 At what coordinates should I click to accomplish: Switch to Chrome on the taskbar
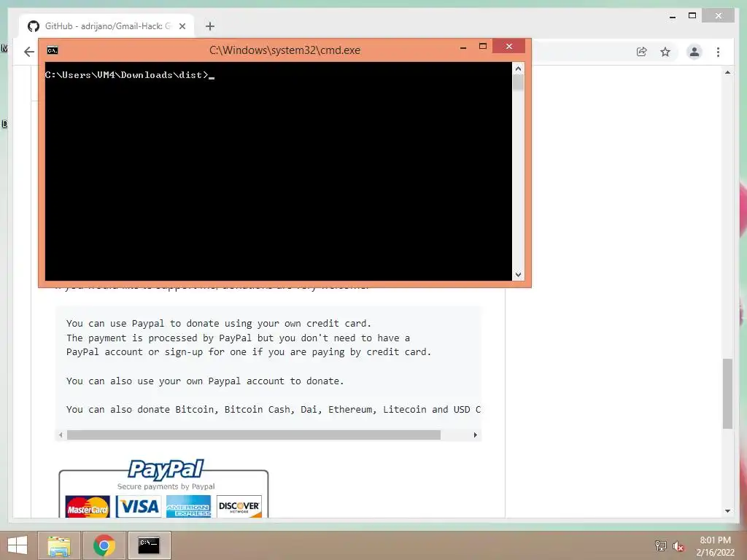tap(104, 545)
